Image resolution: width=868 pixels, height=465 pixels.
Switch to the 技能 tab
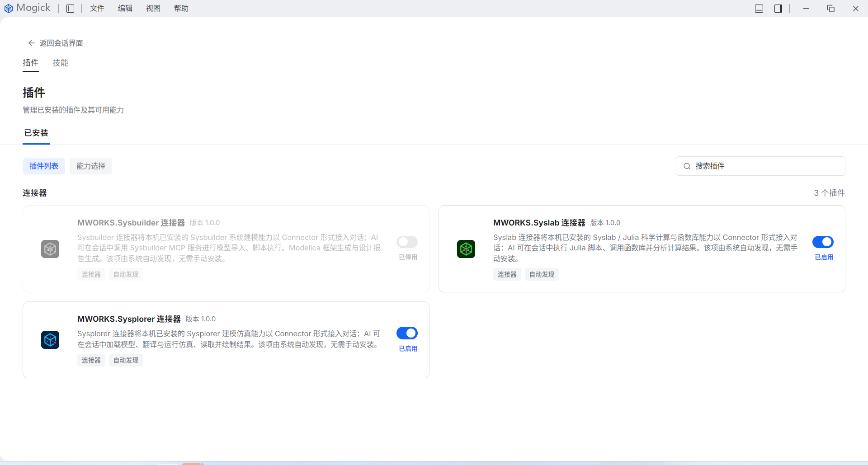click(x=60, y=63)
